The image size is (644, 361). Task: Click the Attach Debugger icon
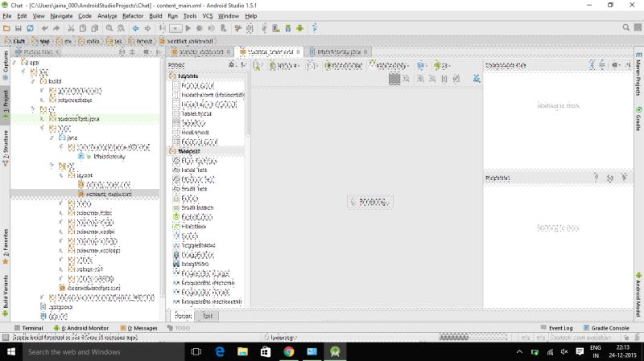pos(224,28)
